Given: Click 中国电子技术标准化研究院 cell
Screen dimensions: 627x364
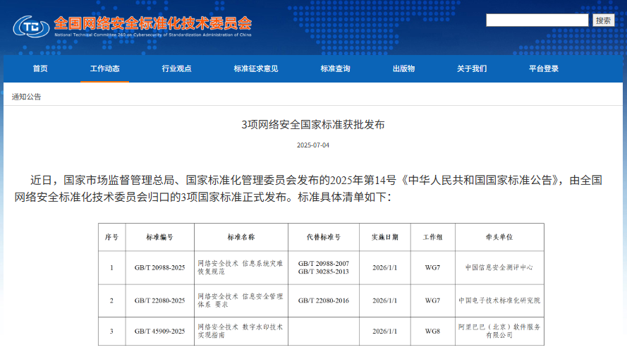Looking at the screenshot, I should [499, 301].
